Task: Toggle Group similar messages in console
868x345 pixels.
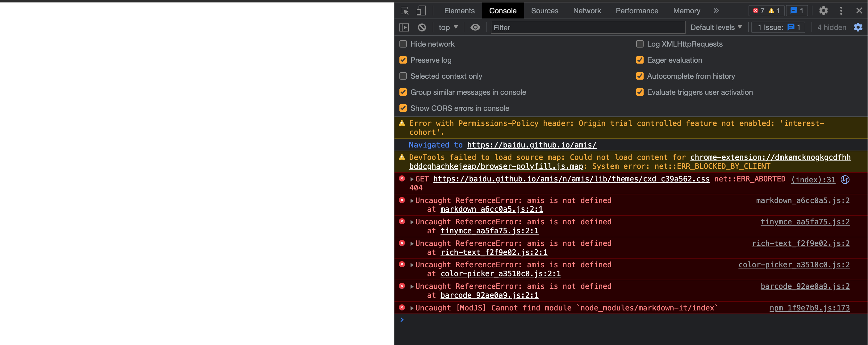Action: click(403, 92)
